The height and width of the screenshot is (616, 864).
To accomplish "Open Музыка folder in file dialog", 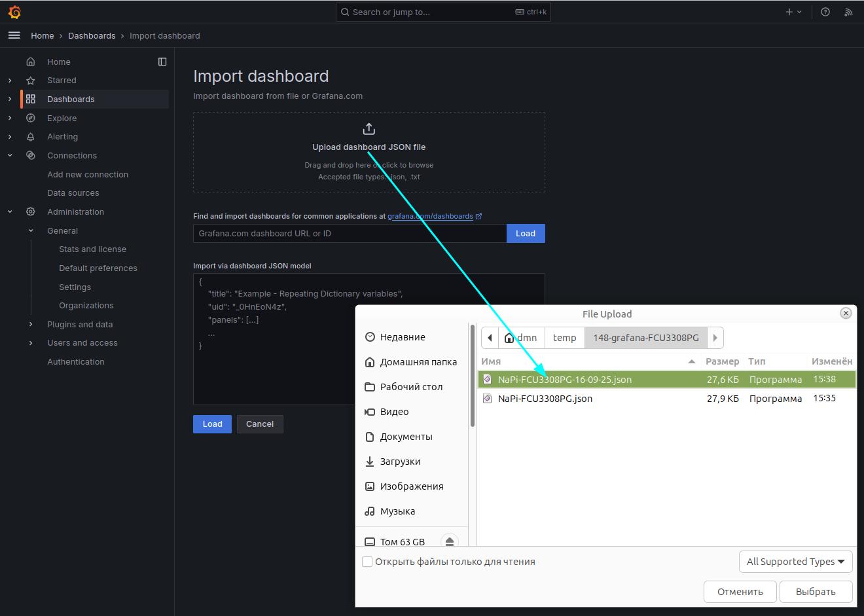I will pos(390,511).
